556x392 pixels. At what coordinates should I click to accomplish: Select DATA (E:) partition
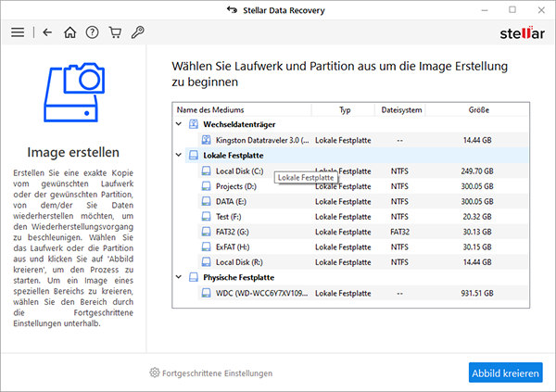coord(363,201)
